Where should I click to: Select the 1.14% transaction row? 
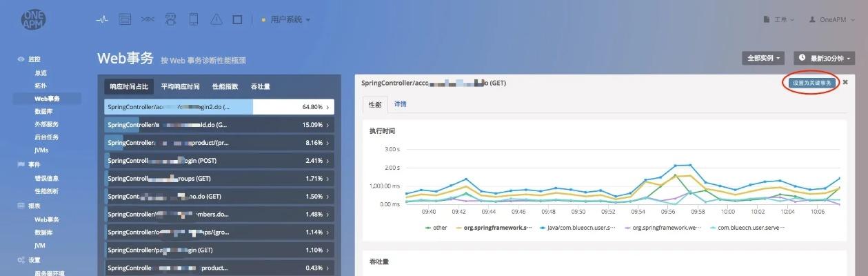(219, 233)
